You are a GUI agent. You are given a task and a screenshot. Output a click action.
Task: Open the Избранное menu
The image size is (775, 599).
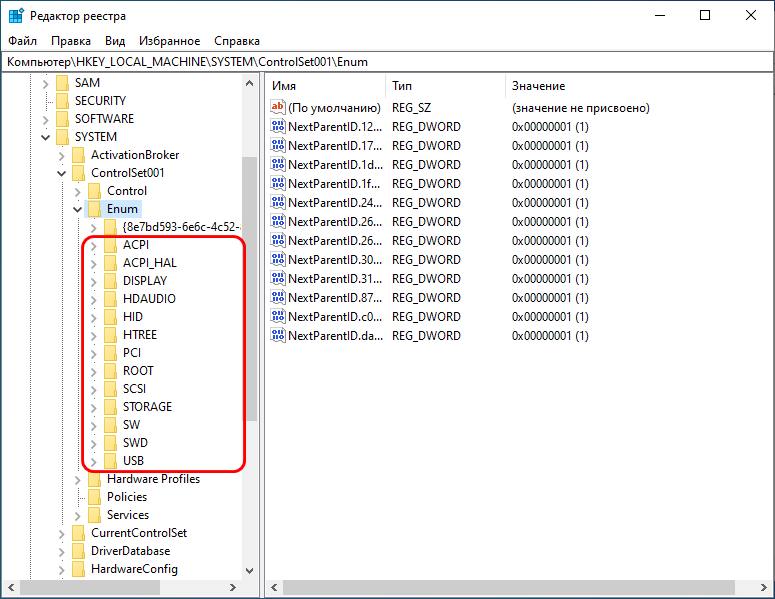169,41
